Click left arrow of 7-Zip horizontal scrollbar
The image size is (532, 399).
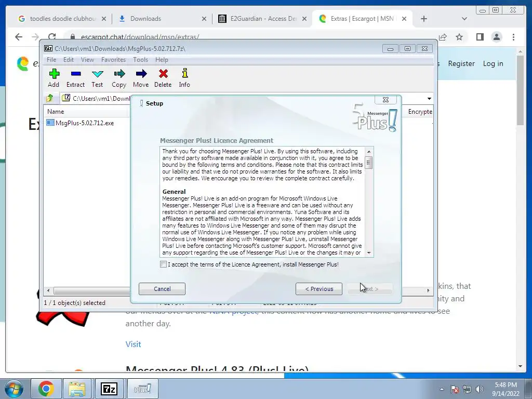pyautogui.click(x=48, y=290)
